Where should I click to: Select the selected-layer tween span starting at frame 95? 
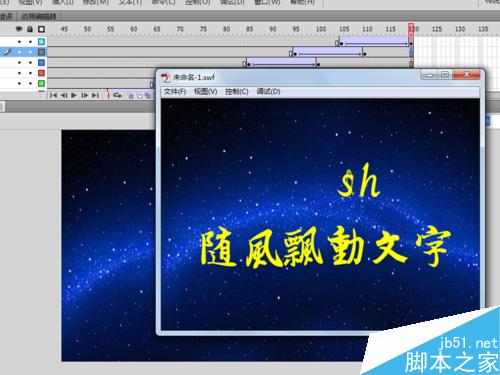click(327, 52)
